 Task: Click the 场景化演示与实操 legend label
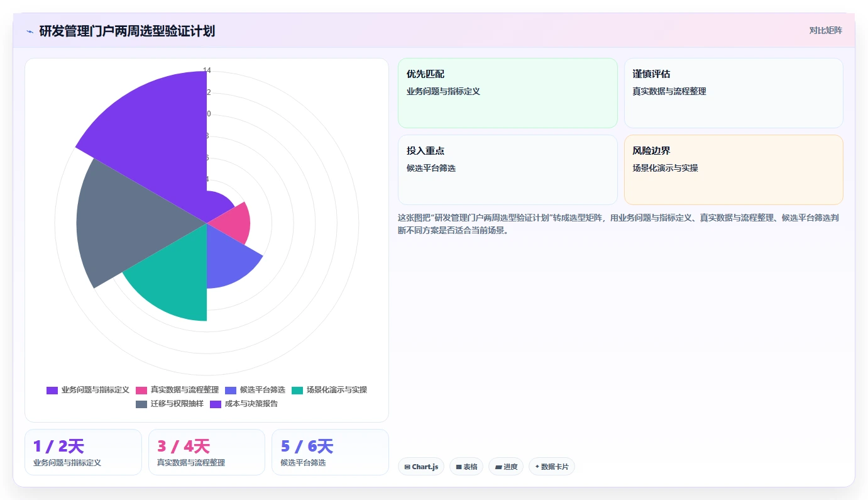pyautogui.click(x=337, y=390)
